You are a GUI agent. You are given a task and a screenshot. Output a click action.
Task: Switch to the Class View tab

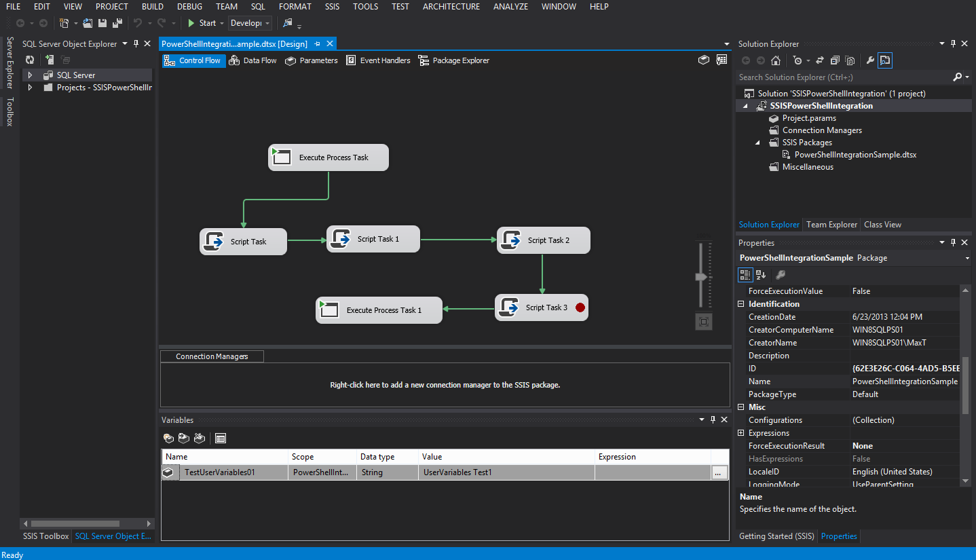[882, 225]
